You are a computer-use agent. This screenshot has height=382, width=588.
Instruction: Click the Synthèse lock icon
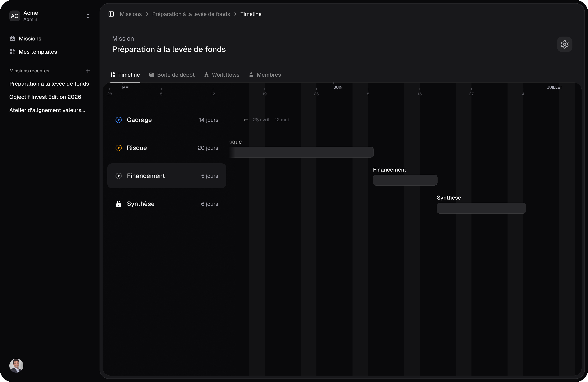tap(119, 204)
